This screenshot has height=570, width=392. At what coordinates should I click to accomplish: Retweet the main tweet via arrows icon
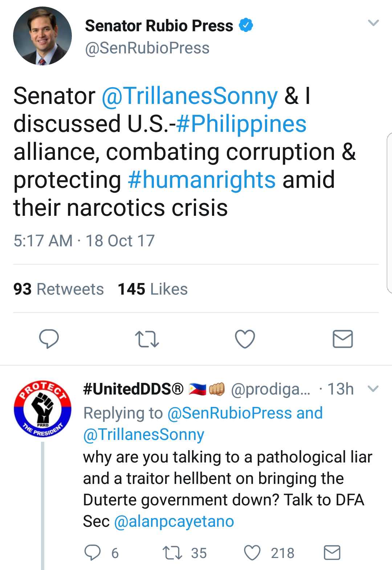click(x=147, y=339)
